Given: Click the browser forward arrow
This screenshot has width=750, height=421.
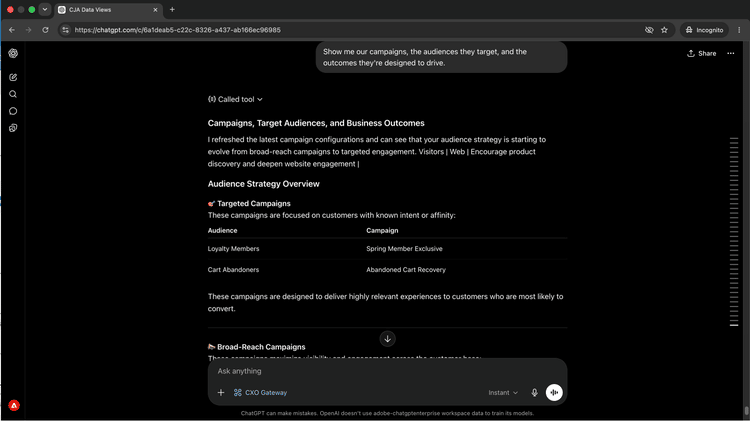Looking at the screenshot, I should click(x=29, y=30).
